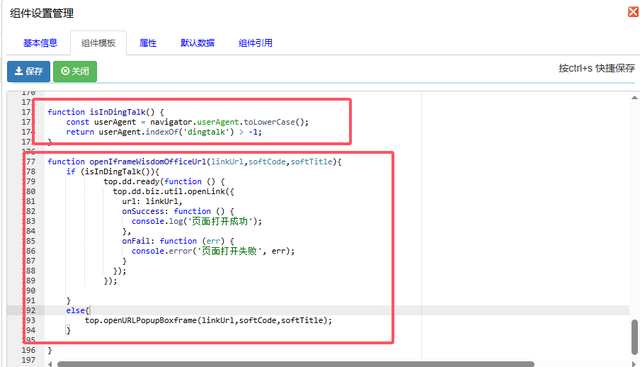Image resolution: width=640 pixels, height=367 pixels.
Task: Click the 'top.dd.ready(function () {' line
Action: click(x=164, y=181)
